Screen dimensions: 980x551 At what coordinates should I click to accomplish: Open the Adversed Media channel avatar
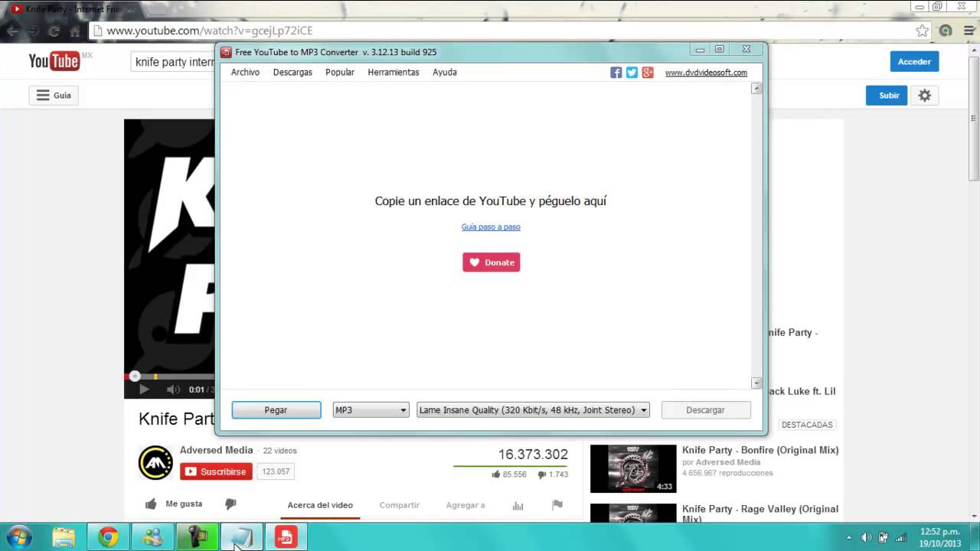tap(155, 462)
